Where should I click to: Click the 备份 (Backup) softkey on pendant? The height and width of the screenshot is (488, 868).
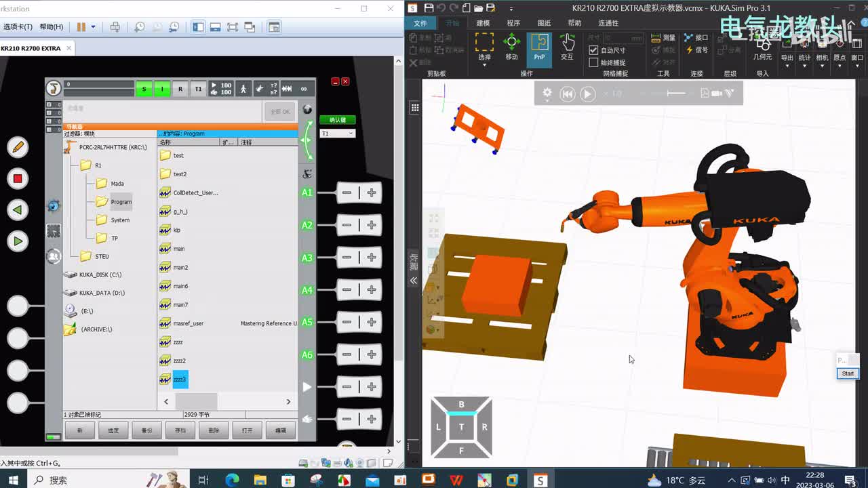[x=146, y=430]
